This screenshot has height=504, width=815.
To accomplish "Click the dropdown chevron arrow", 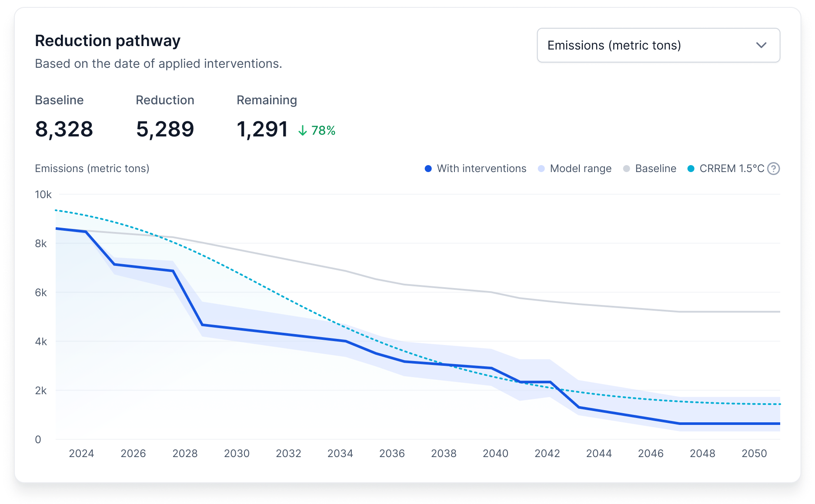I will (761, 45).
